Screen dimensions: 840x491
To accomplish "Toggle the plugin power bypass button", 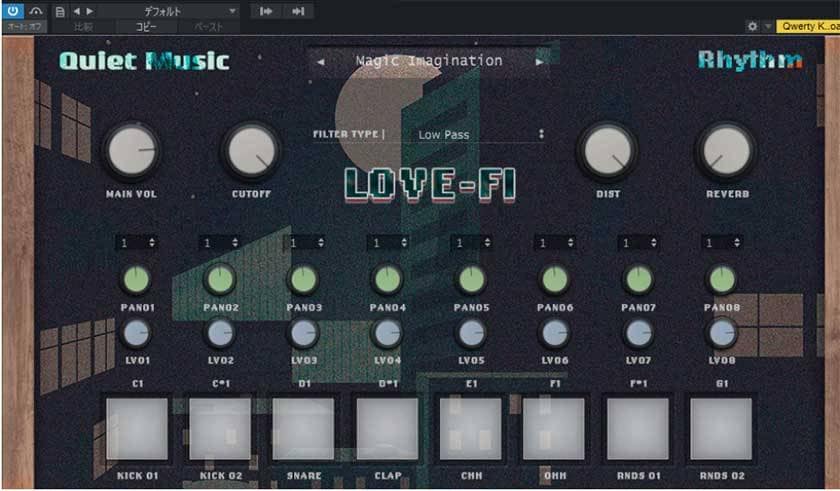I will (14, 10).
